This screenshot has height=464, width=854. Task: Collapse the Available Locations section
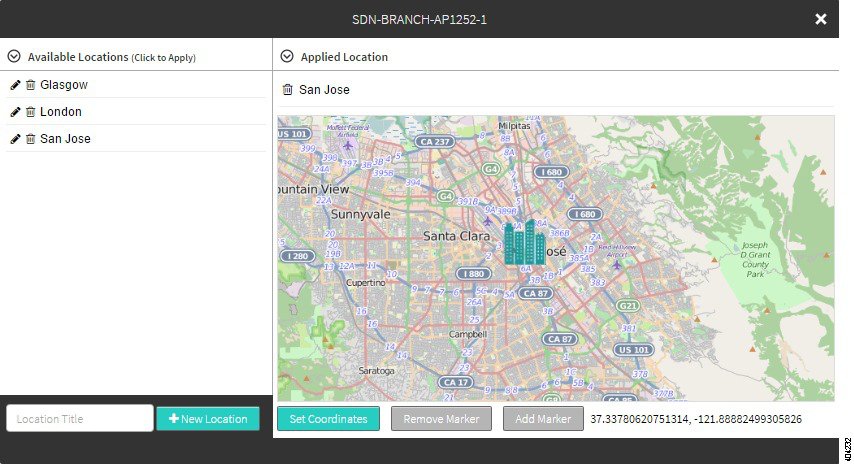click(14, 57)
